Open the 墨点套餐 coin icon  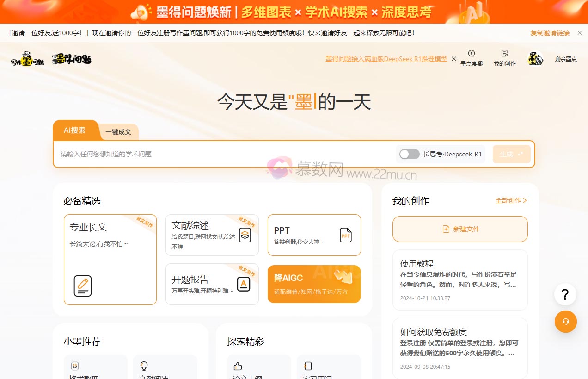[x=471, y=54]
